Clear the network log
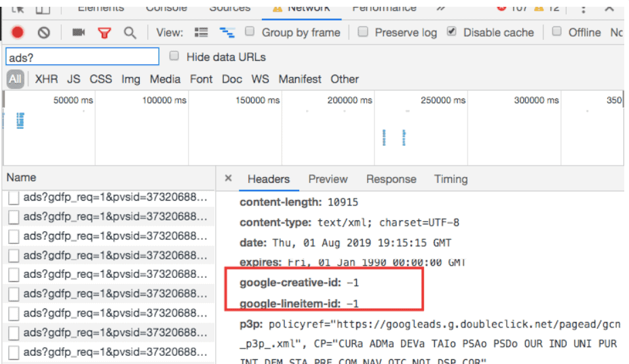This screenshot has height=364, width=629. point(43,33)
